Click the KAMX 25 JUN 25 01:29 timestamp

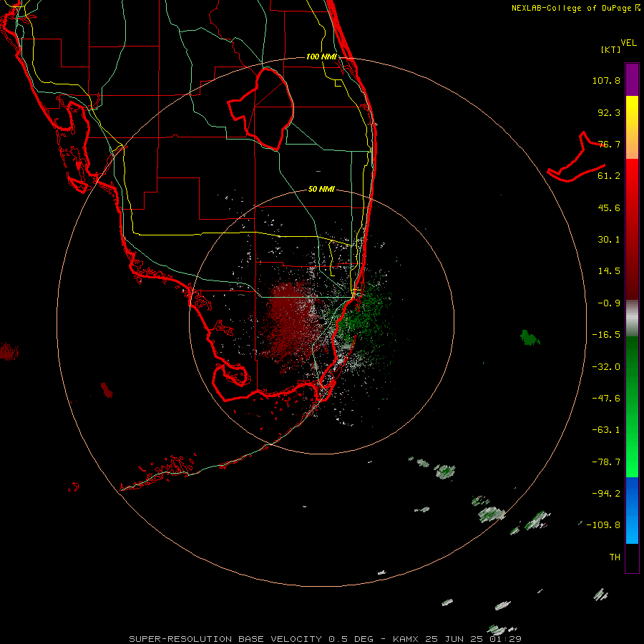pyautogui.click(x=457, y=639)
